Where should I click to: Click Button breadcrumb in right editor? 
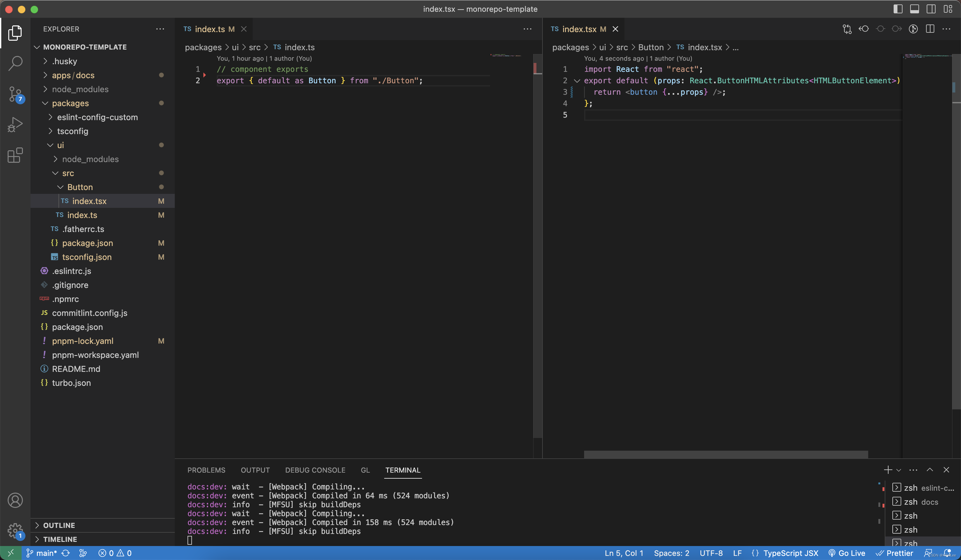click(651, 47)
